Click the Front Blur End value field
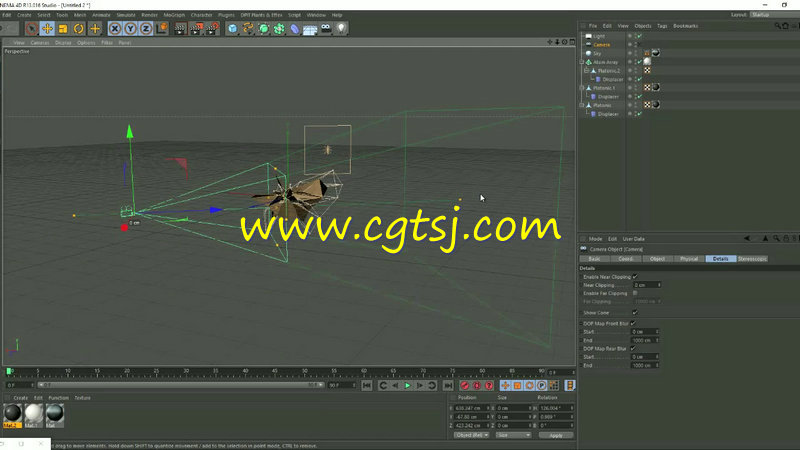This screenshot has height=450, width=800. (x=645, y=340)
